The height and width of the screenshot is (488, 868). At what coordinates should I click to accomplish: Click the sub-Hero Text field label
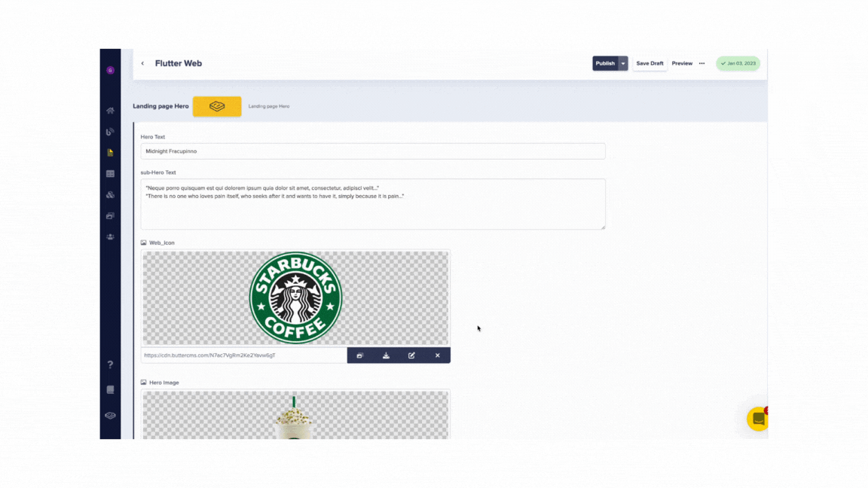(158, 172)
